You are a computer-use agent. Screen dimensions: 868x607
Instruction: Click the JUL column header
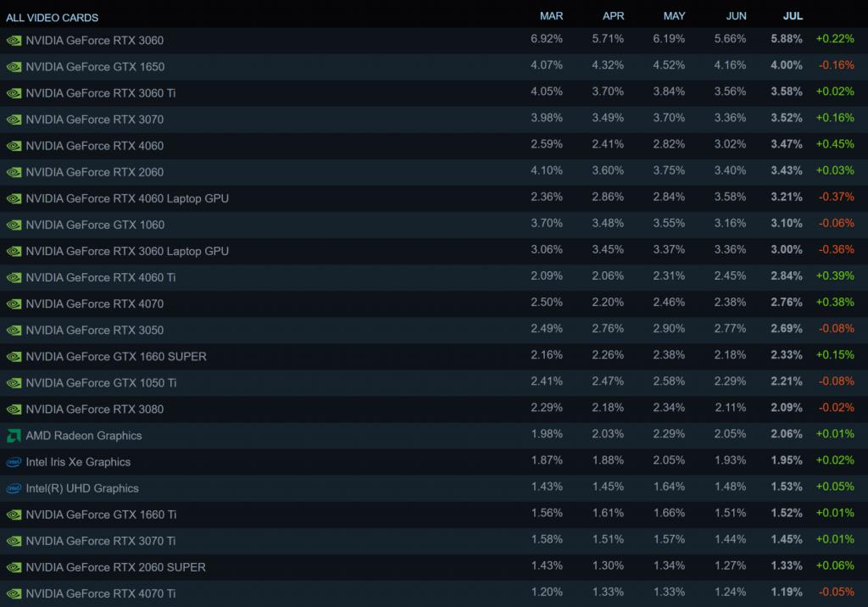coord(793,16)
